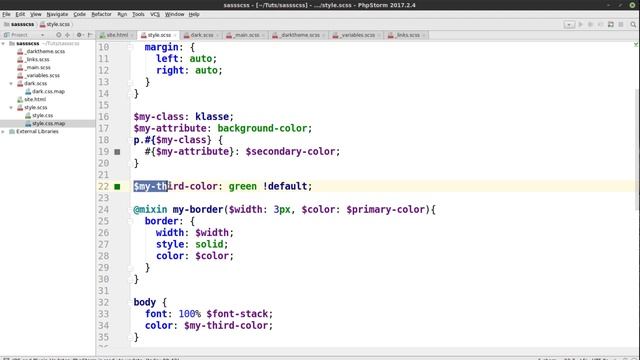Open the Edit menu
640x360 pixels.
(x=20, y=14)
